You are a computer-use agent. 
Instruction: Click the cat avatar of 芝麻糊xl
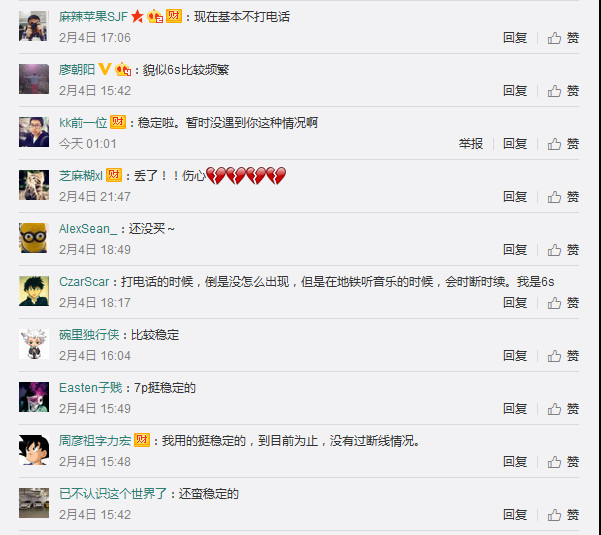point(34,185)
